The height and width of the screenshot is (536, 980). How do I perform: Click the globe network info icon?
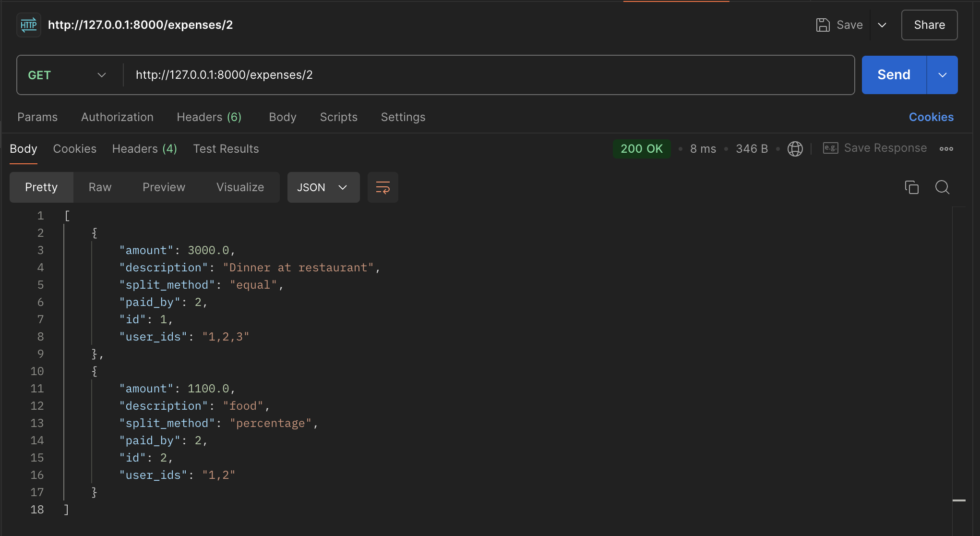(795, 149)
